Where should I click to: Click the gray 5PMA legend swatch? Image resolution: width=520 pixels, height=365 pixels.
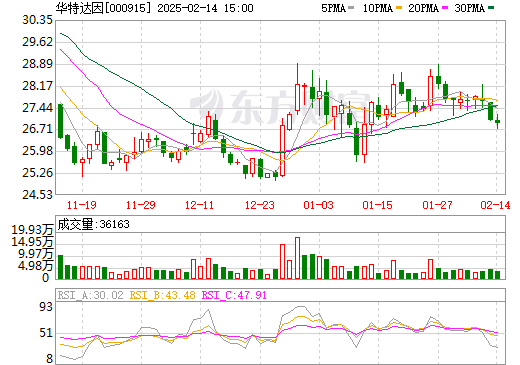tap(351, 7)
